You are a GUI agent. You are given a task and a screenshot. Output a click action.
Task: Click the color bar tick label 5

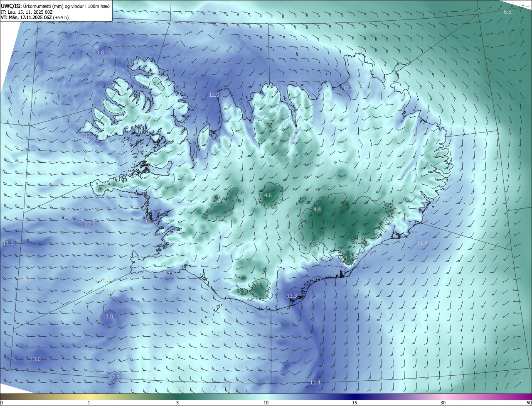click(177, 403)
